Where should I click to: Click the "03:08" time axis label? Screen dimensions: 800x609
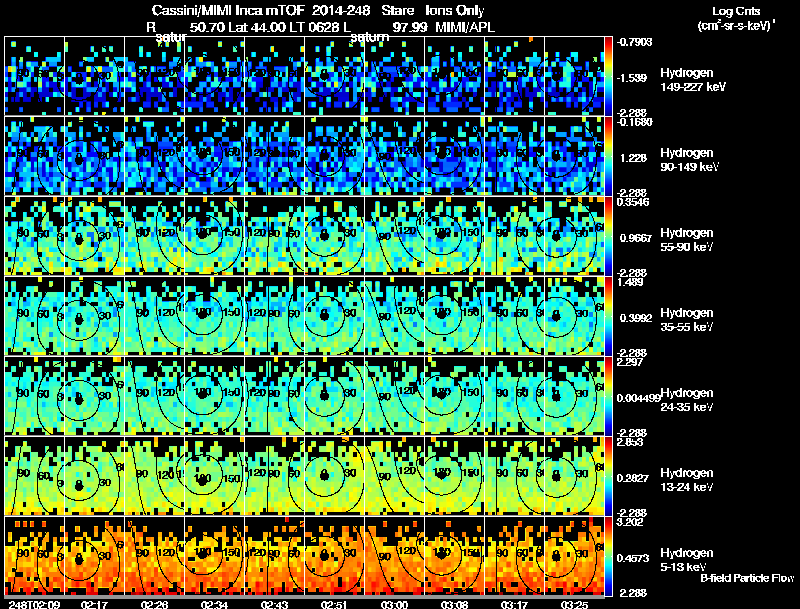[454, 604]
